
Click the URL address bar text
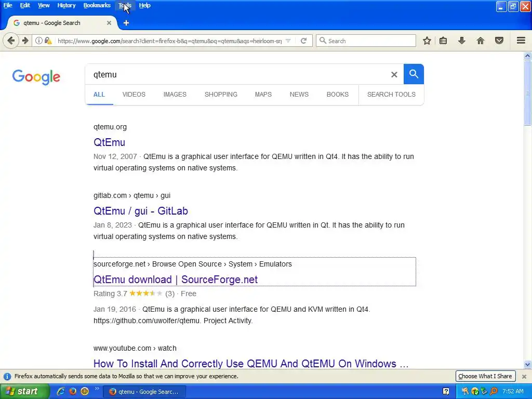(170, 41)
